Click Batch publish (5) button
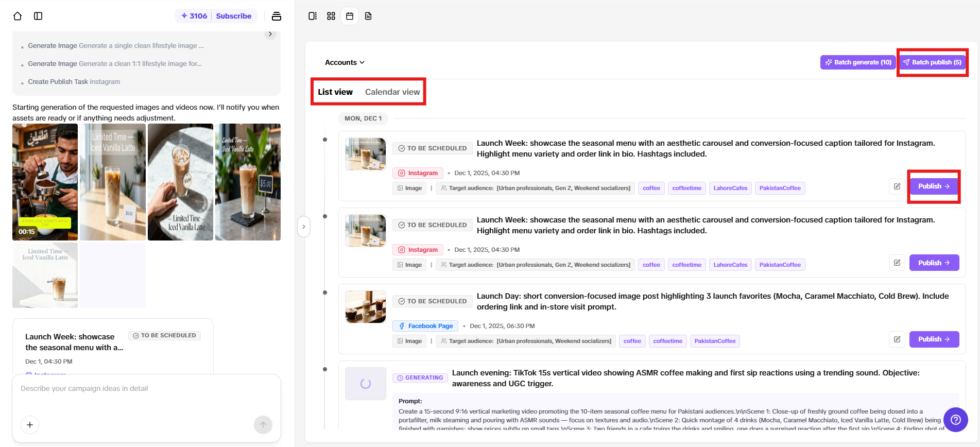 click(x=932, y=62)
